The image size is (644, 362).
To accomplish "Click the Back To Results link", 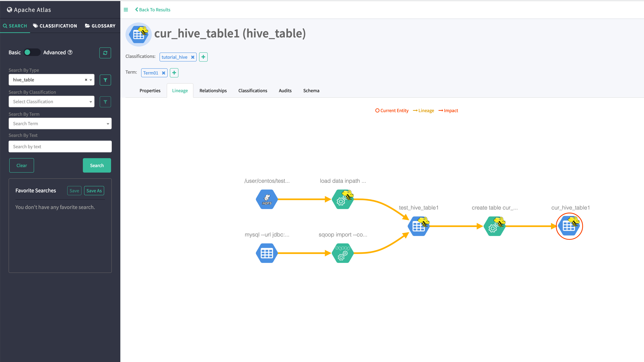I will [x=152, y=9].
